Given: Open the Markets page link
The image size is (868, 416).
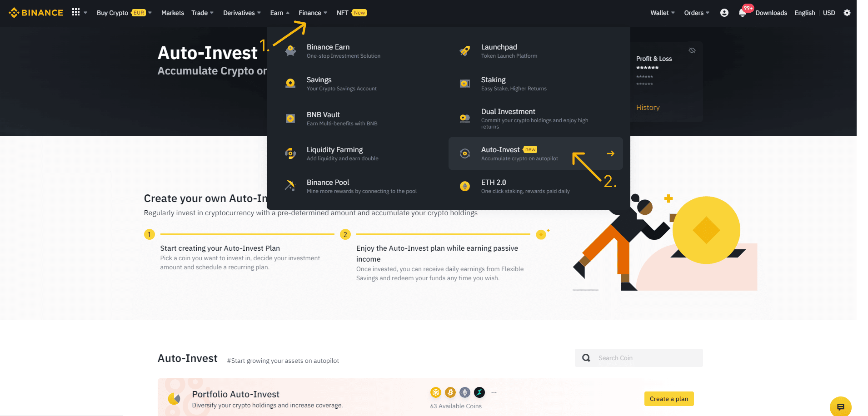Looking at the screenshot, I should click(x=173, y=13).
